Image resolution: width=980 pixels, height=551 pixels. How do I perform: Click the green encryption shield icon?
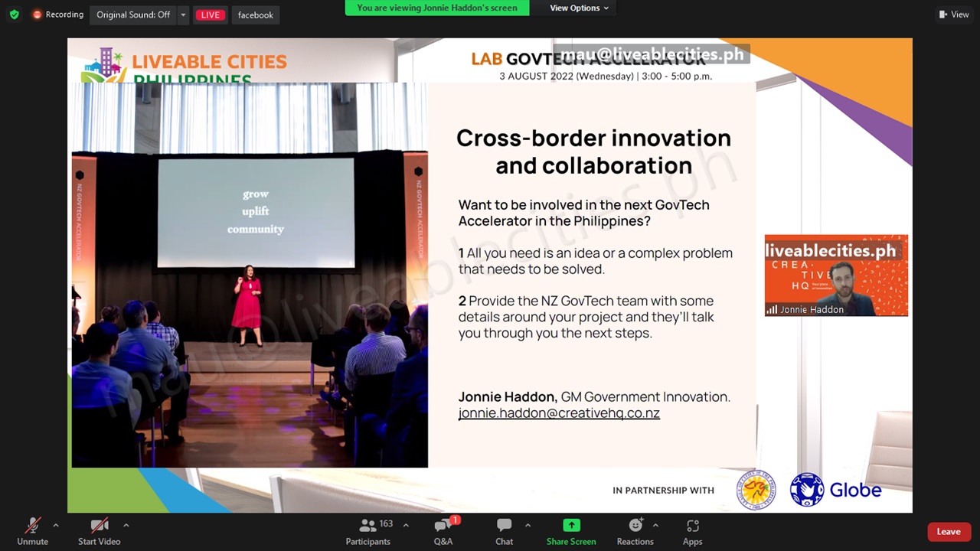(x=14, y=15)
